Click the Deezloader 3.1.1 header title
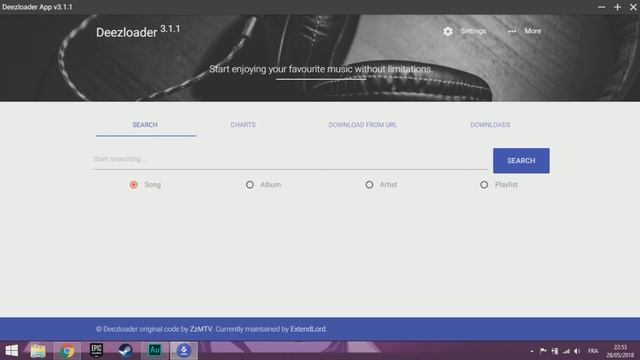 [x=138, y=31]
